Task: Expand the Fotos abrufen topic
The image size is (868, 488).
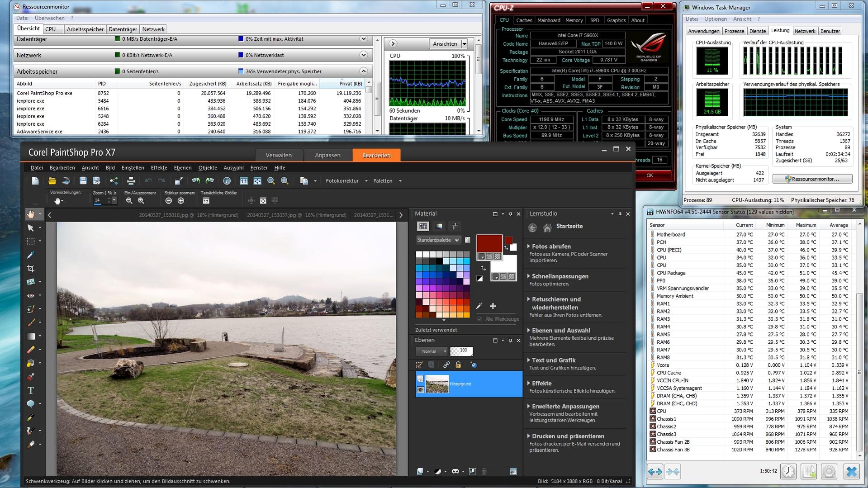Action: click(x=551, y=246)
